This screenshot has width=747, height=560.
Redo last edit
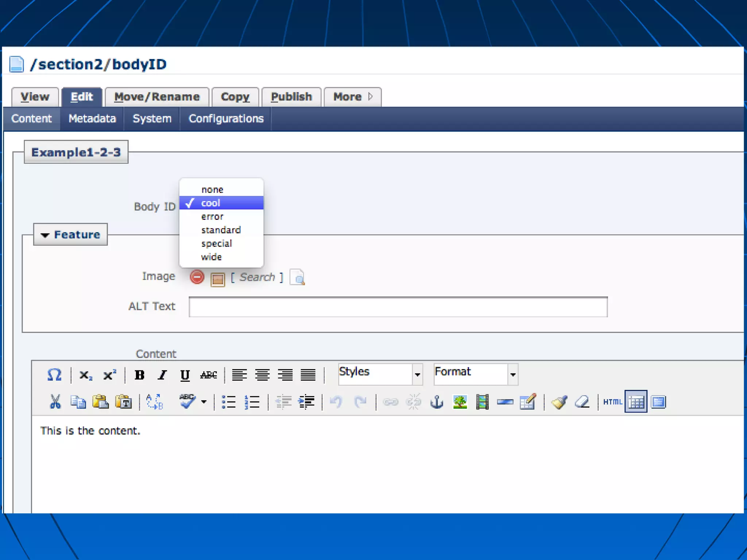360,402
